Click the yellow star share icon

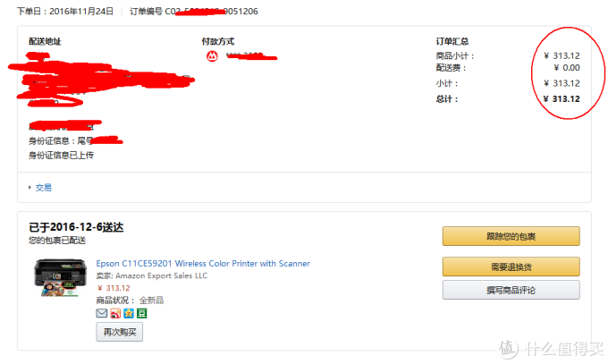(x=128, y=313)
